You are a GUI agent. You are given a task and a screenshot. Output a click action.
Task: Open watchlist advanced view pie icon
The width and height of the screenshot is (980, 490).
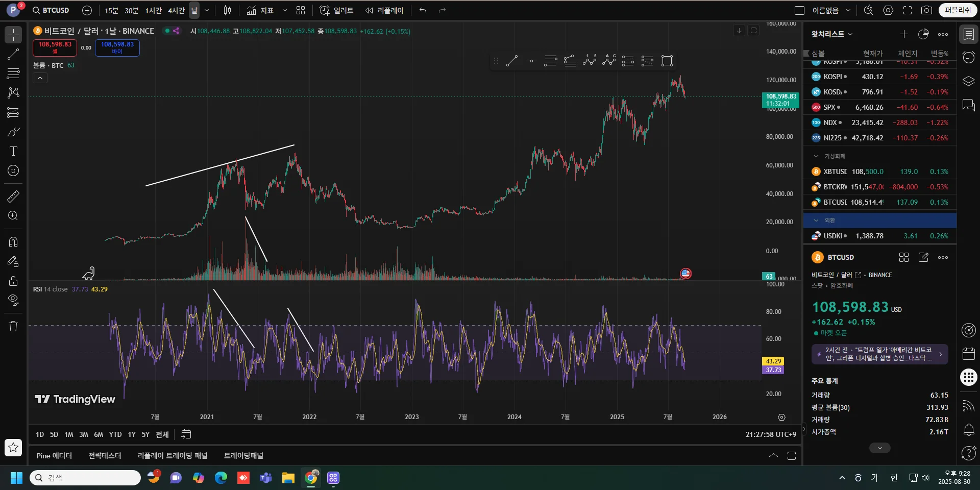(x=923, y=34)
